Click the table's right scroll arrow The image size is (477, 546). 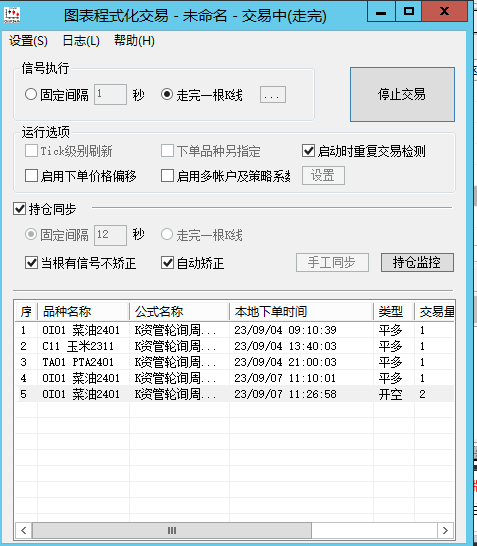coord(445,530)
